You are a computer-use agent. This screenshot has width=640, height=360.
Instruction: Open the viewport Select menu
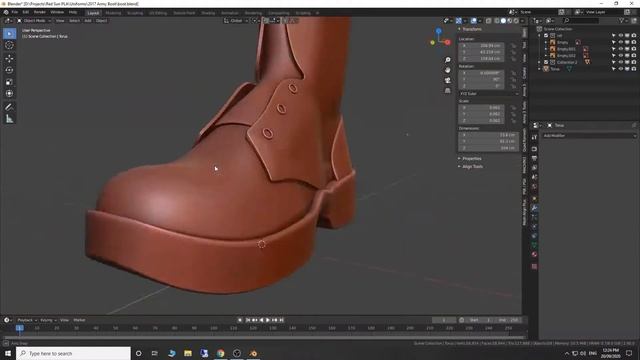coord(74,20)
